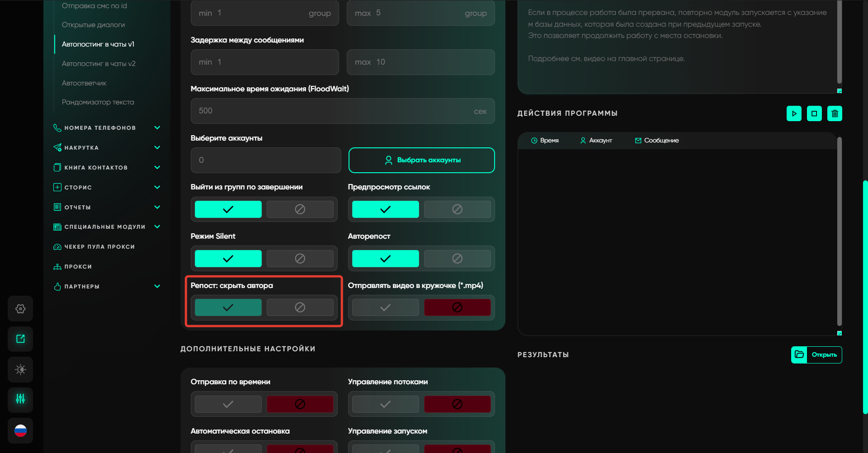Click the sliders equalizer icon in sidebar

click(x=20, y=399)
